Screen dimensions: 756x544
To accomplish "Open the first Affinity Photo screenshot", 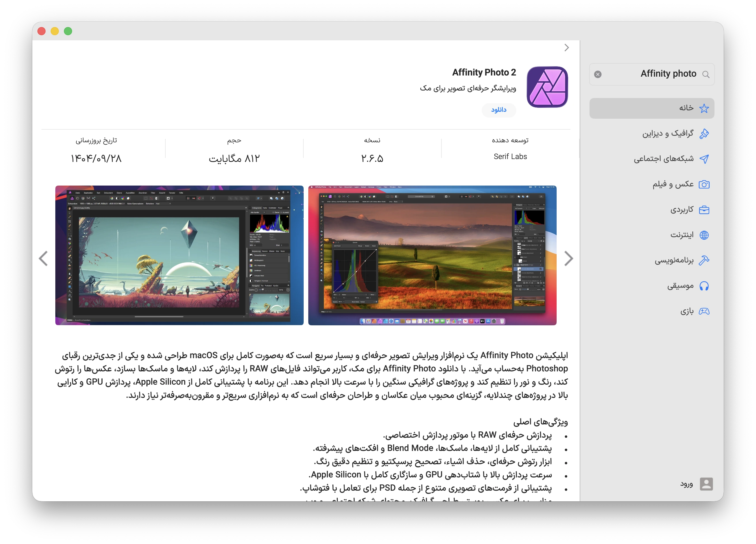I will pos(179,255).
